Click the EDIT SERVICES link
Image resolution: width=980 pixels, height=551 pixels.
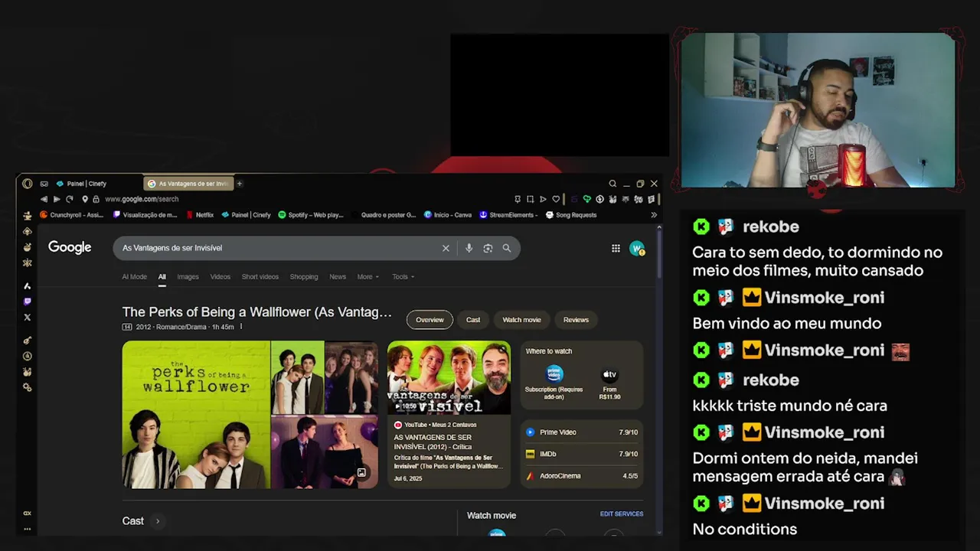coord(622,514)
